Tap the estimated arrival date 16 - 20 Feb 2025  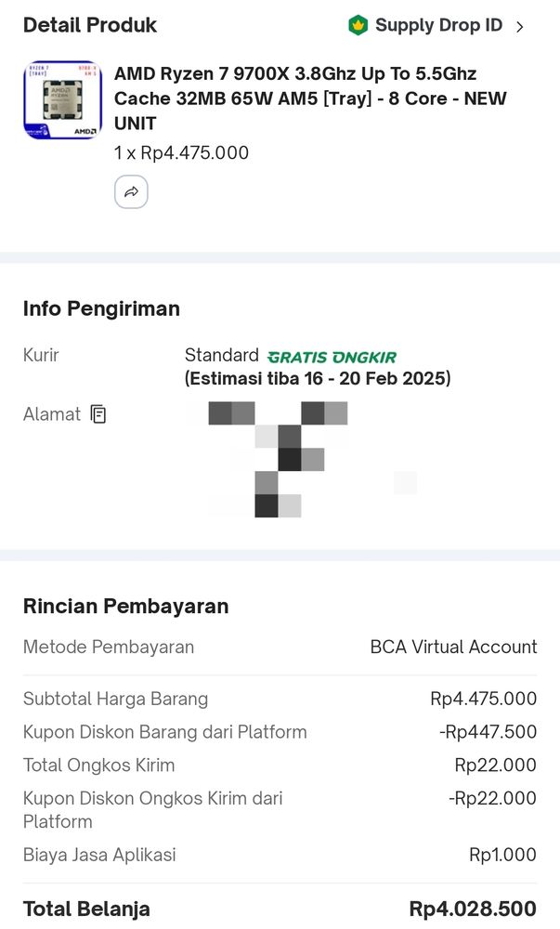[318, 379]
